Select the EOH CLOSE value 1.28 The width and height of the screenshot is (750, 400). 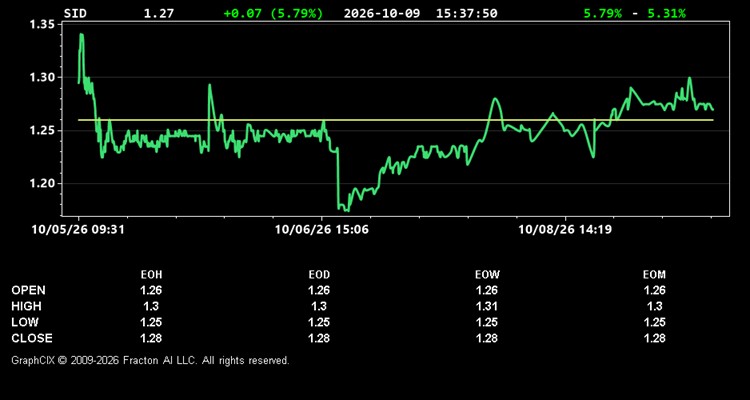click(x=151, y=338)
